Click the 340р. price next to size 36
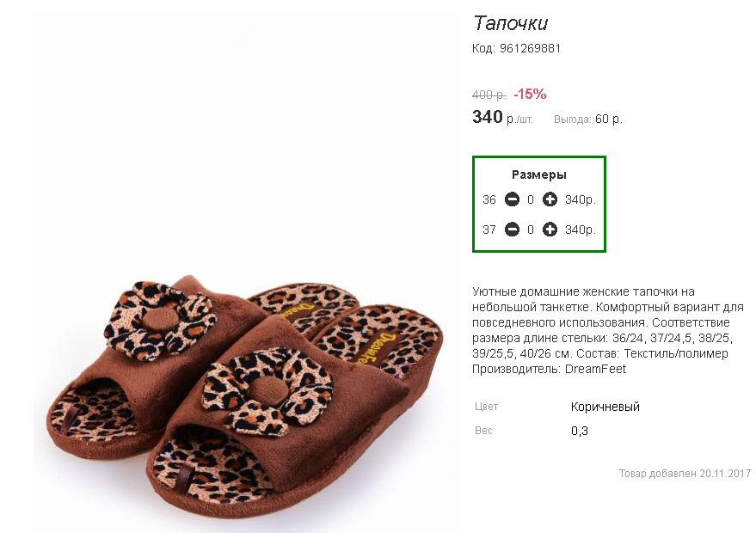The width and height of the screenshot is (756, 533). click(581, 199)
